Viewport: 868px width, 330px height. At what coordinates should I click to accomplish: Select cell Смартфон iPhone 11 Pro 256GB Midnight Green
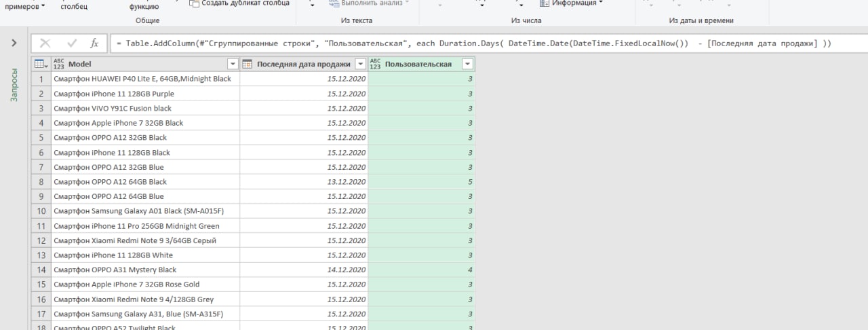point(144,226)
